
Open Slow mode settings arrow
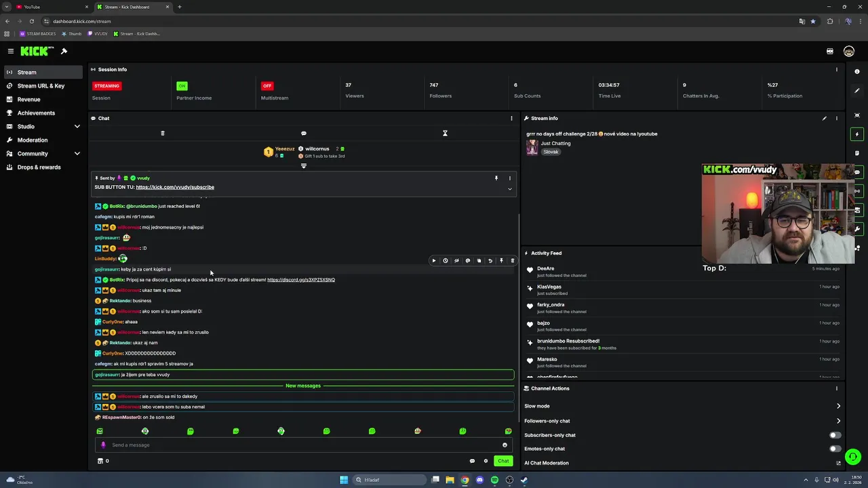tap(838, 406)
